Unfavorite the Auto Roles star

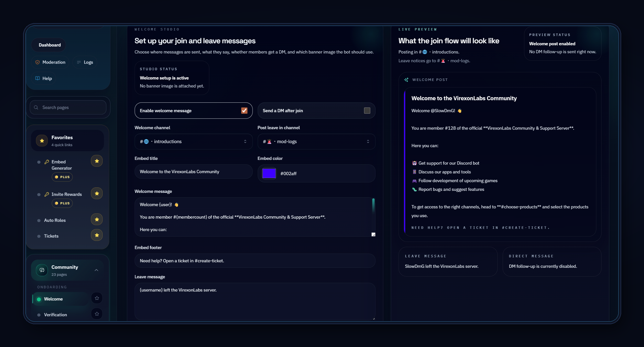(x=97, y=219)
